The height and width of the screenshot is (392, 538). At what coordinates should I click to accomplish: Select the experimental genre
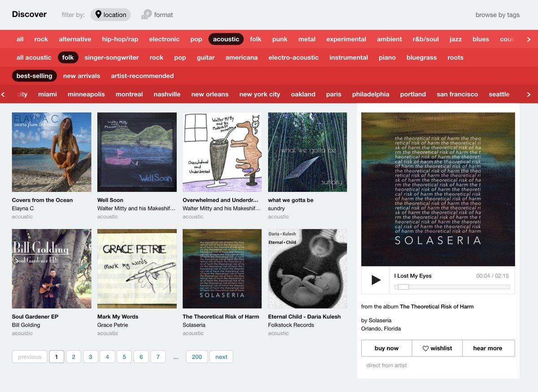click(x=346, y=39)
